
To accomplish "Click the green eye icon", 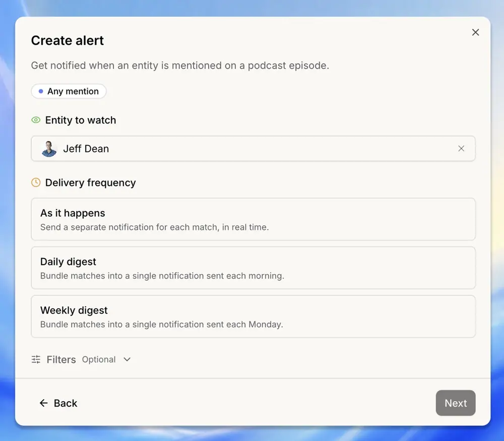I will click(x=36, y=120).
